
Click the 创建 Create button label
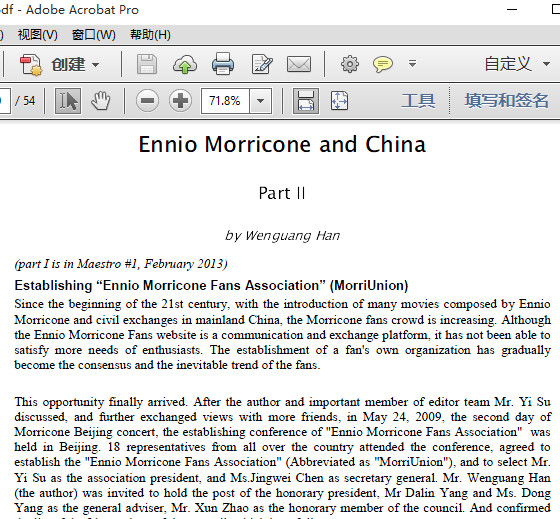[68, 65]
